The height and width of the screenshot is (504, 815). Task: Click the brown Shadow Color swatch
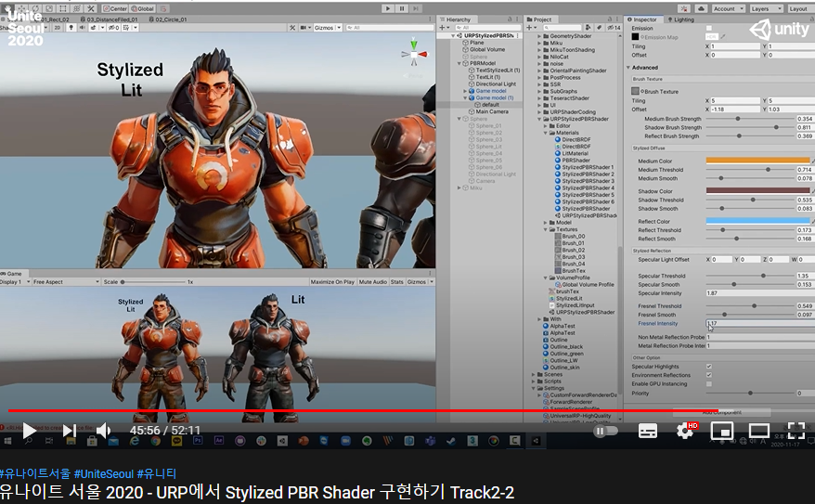coord(757,190)
